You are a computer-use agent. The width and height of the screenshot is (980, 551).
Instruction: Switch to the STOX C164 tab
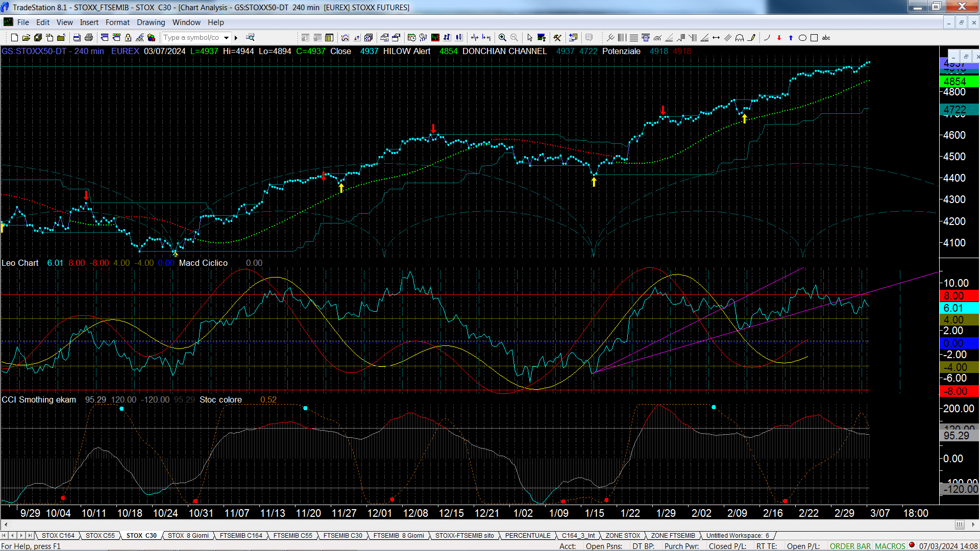(x=58, y=536)
